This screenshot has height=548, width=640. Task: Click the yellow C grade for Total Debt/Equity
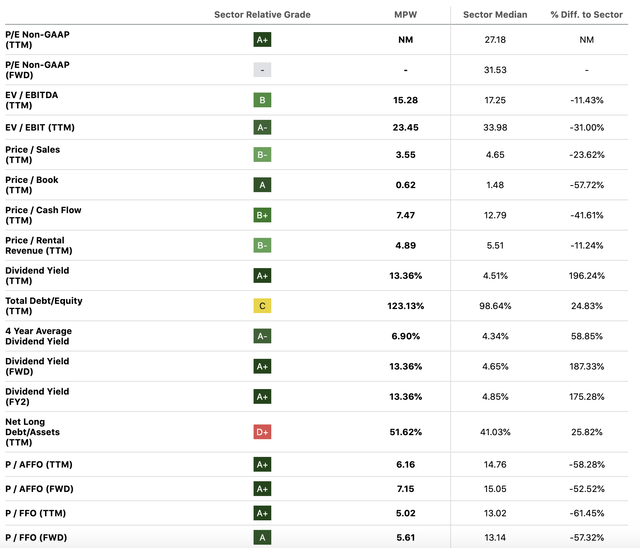click(263, 306)
